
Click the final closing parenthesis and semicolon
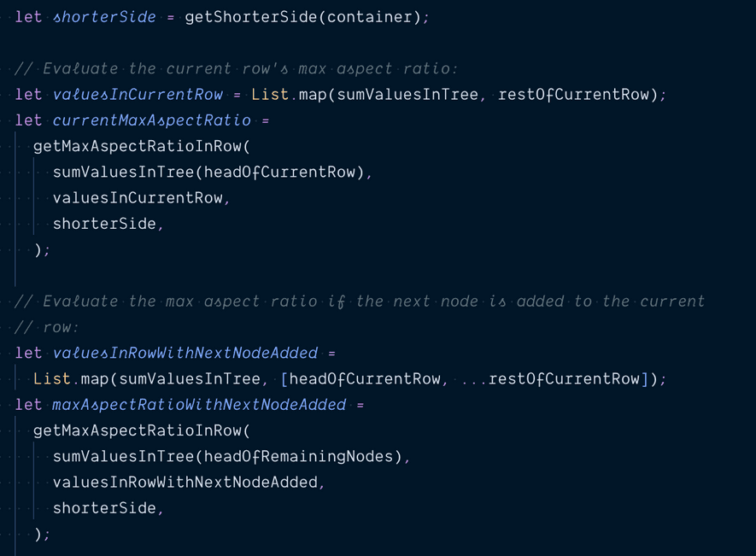[x=42, y=534]
